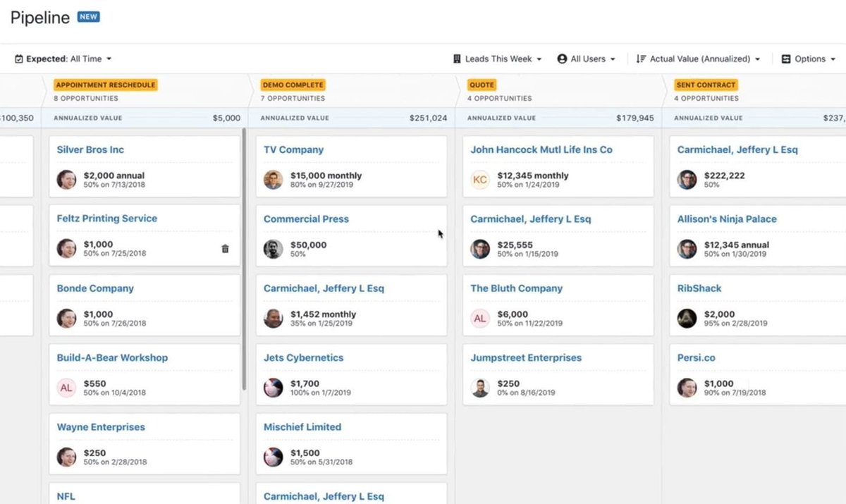Open the Actual Value (Annualized) sort dropdown
The image size is (846, 504).
coord(698,59)
